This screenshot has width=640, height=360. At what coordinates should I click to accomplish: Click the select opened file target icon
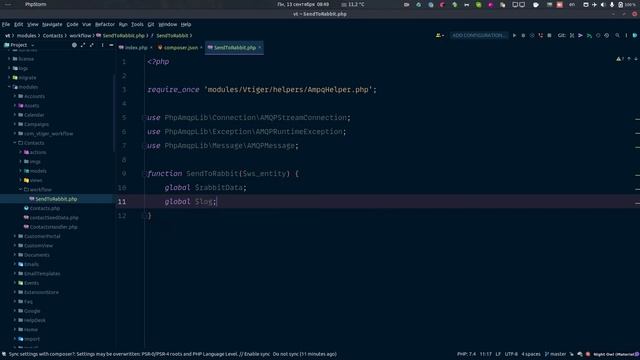click(x=74, y=45)
